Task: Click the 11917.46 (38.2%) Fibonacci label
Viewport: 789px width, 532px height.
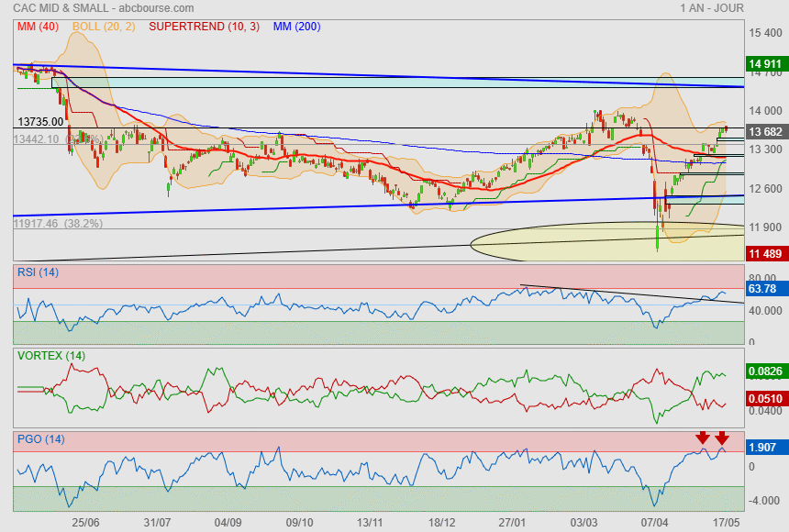Action: coord(58,224)
